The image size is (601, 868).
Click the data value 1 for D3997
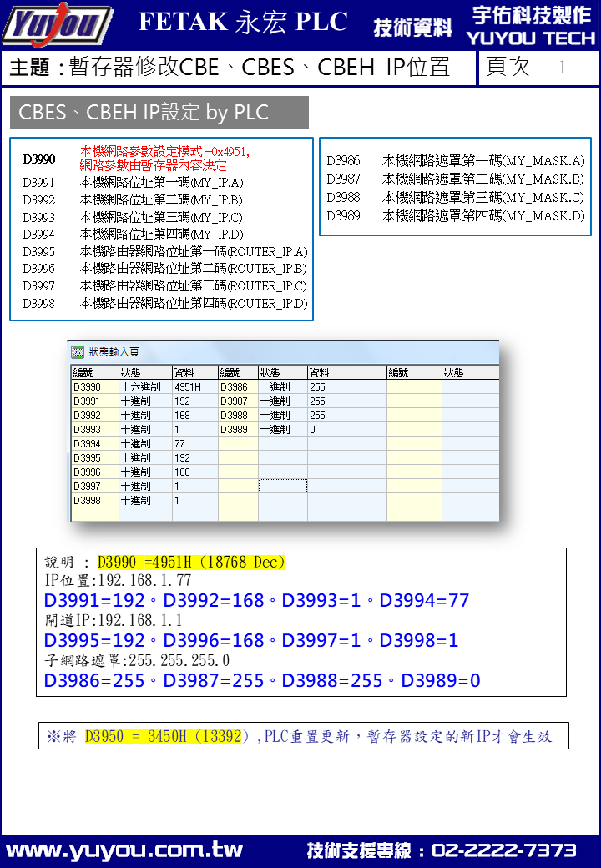194,486
